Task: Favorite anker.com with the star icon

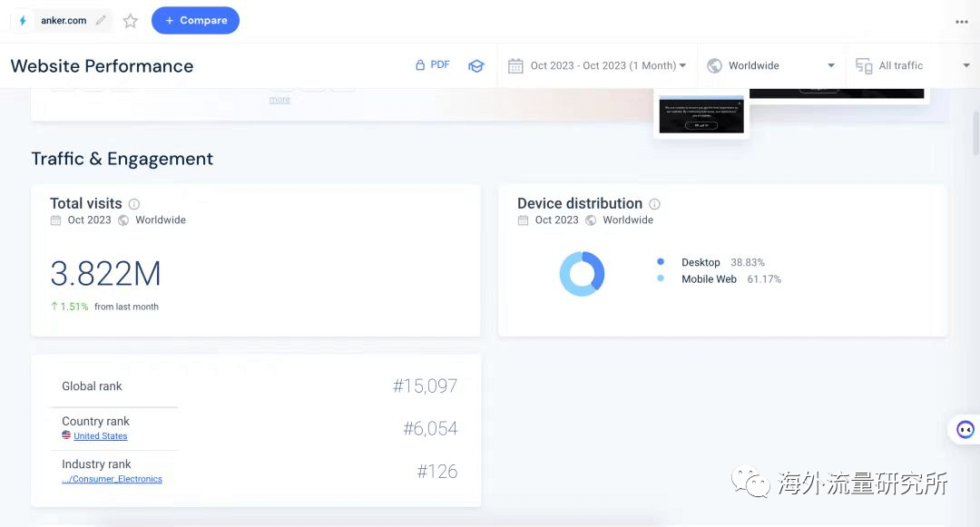Action: click(x=130, y=21)
